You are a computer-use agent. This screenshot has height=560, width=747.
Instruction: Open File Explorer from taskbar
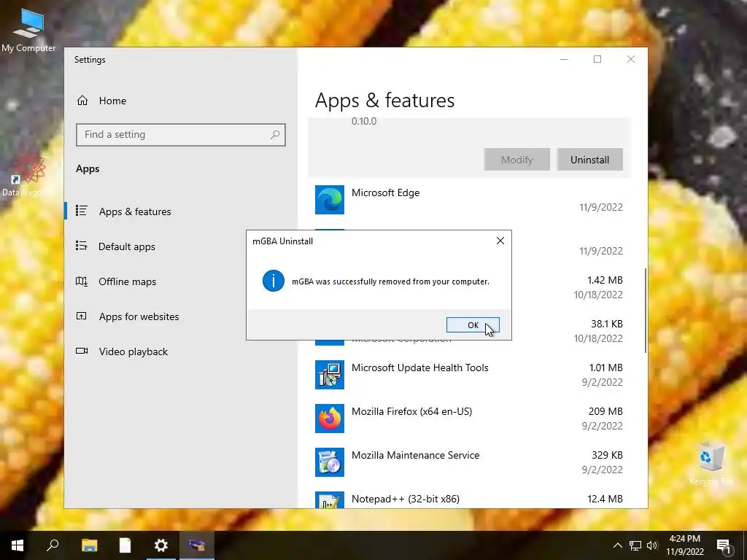coord(89,545)
